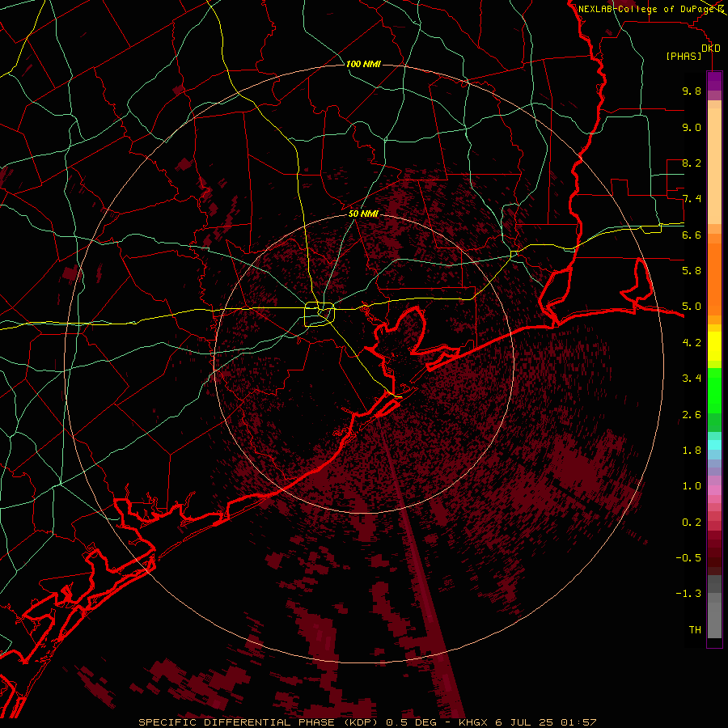Click the 4.2 scale value

[692, 343]
